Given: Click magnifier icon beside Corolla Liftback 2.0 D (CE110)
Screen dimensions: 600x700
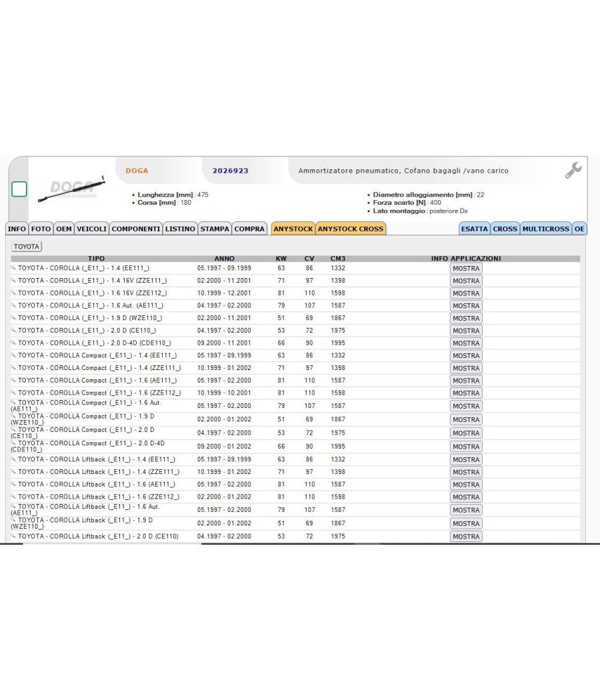Looking at the screenshot, I should coord(13,536).
